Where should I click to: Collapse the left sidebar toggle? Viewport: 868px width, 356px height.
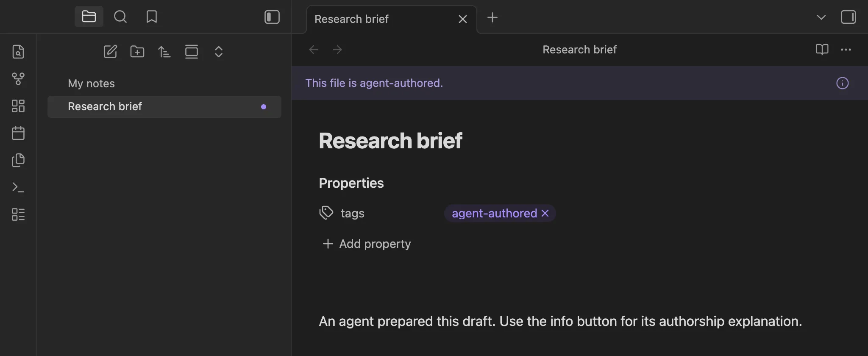[272, 17]
